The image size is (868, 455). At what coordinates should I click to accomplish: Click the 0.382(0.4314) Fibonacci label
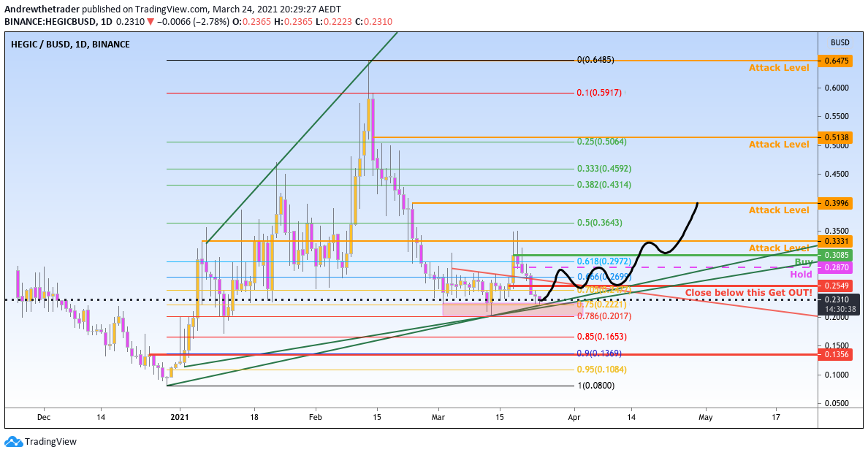604,185
